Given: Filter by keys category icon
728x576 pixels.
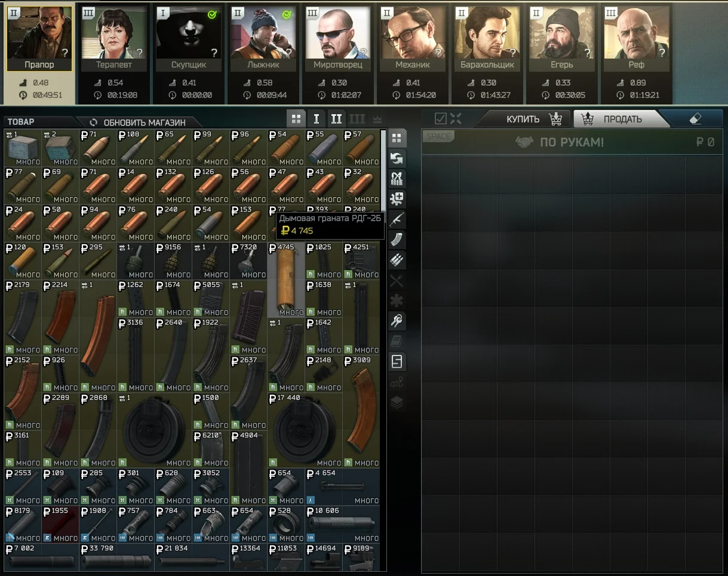Looking at the screenshot, I should (x=397, y=321).
